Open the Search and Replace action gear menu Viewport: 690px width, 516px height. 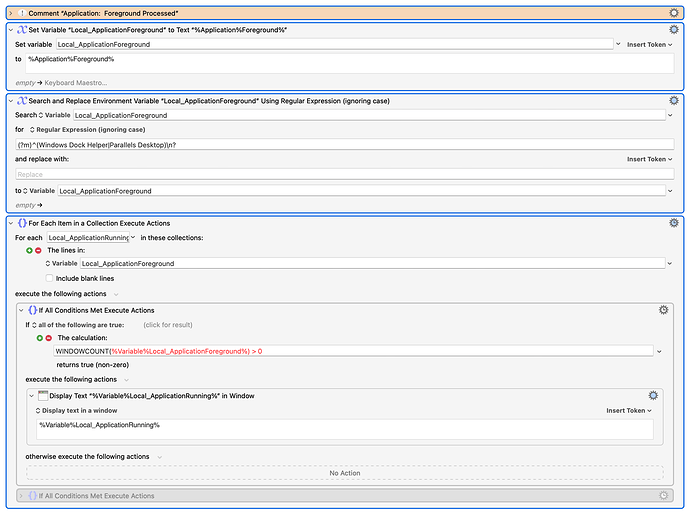tap(673, 101)
